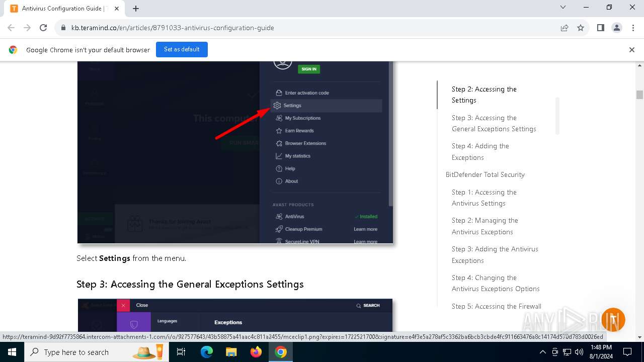This screenshot has width=644, height=362.
Task: Open the tab search chevron
Action: coord(563,7)
